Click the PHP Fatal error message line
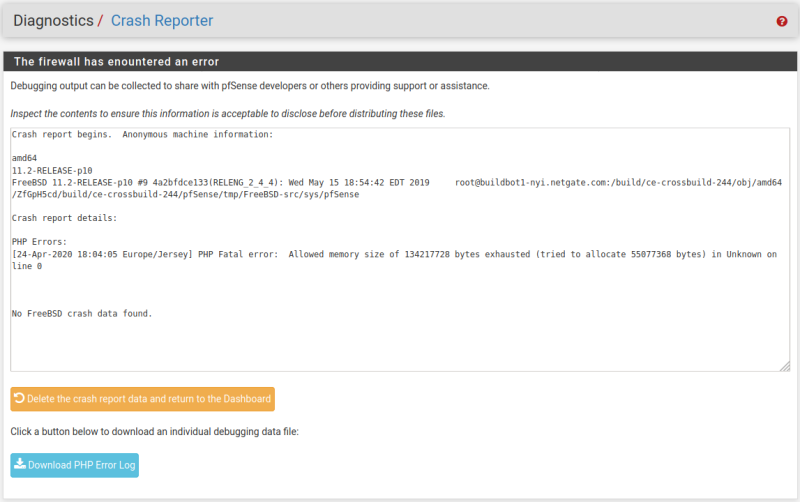 tap(394, 260)
